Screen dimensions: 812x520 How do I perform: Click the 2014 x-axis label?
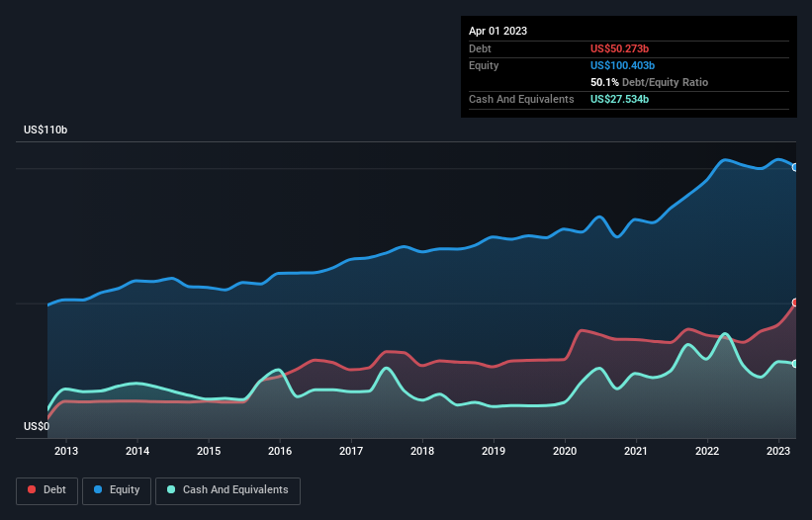(137, 451)
